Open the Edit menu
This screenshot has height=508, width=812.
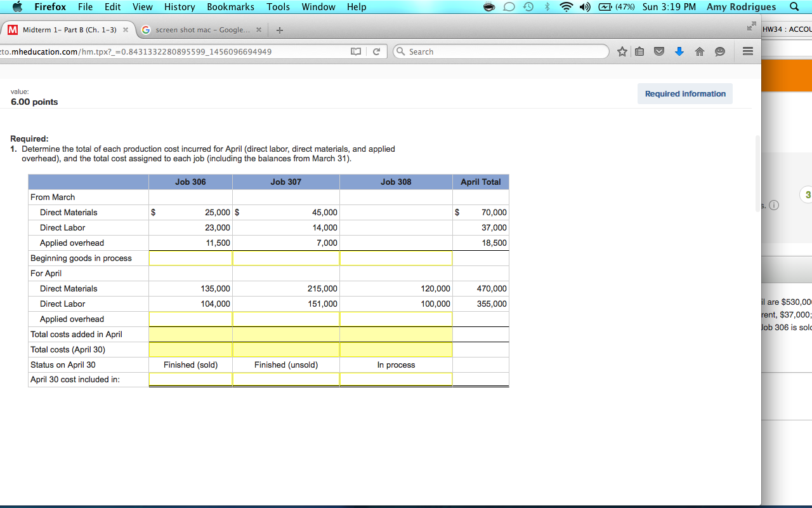click(113, 7)
